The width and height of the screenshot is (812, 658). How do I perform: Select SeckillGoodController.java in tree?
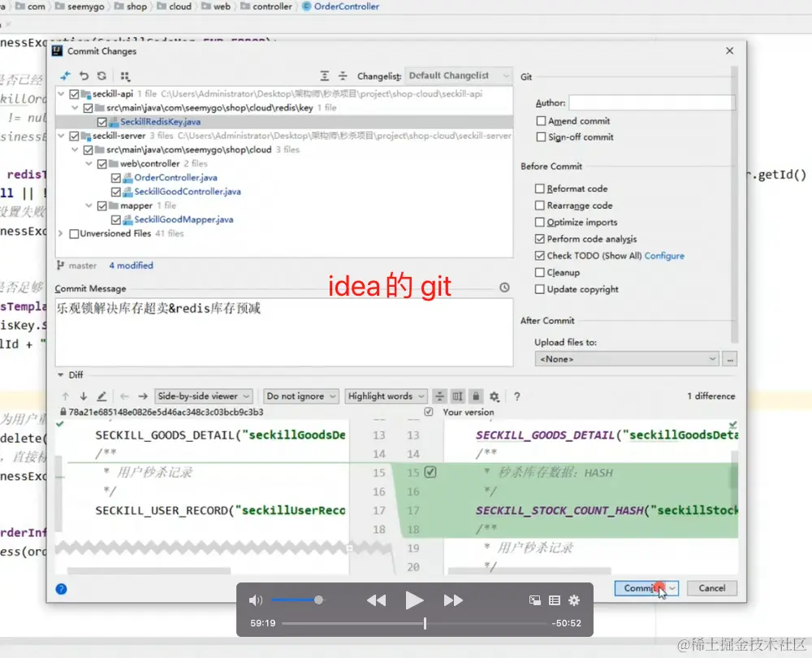(x=188, y=192)
